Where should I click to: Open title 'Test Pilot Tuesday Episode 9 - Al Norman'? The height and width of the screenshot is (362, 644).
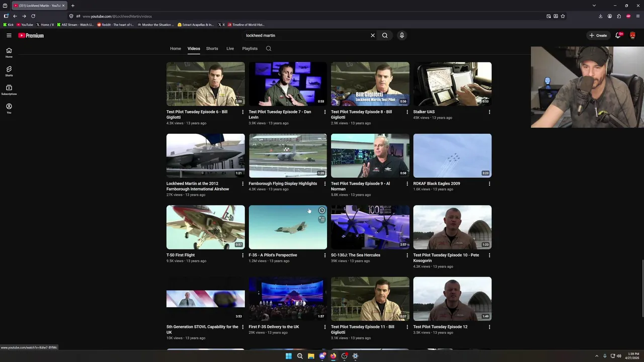(360, 187)
